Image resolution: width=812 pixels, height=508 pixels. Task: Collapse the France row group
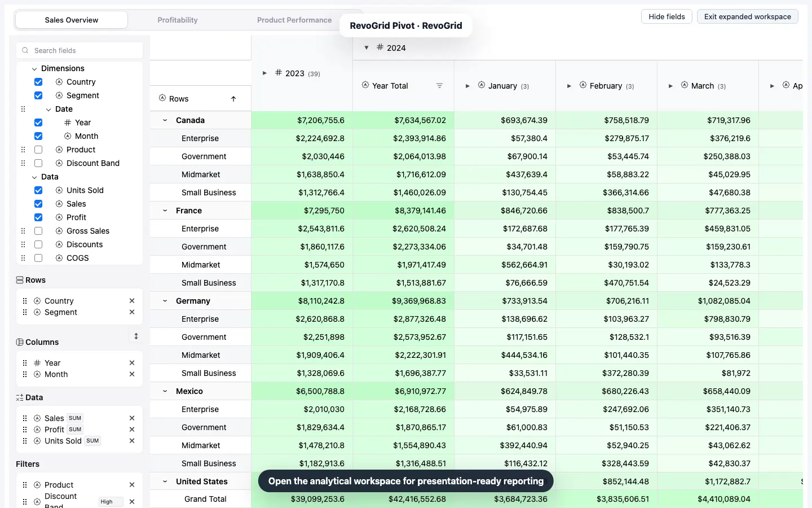click(165, 211)
